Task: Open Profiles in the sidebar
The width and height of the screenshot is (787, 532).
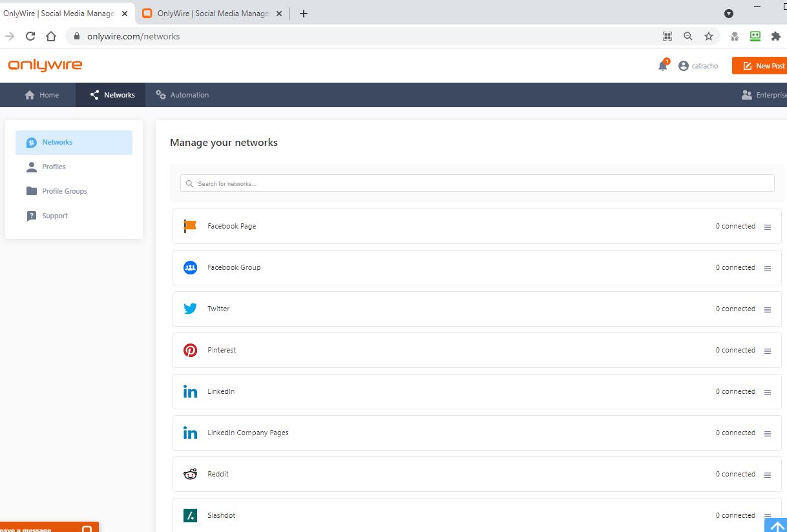Action: coord(54,167)
